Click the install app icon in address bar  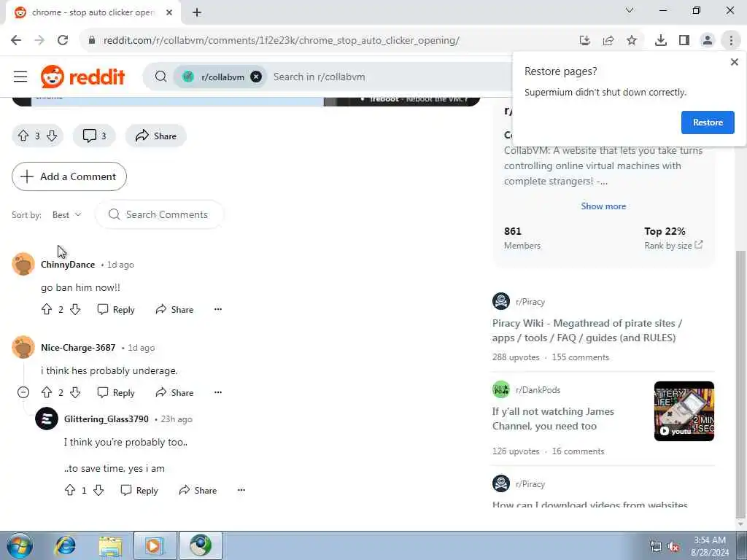click(585, 41)
